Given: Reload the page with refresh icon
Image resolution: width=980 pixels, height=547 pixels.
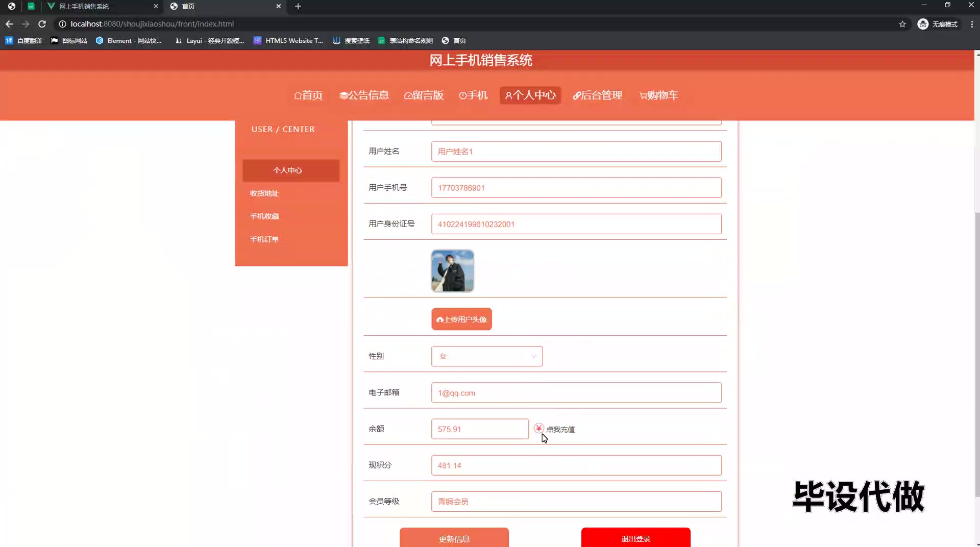Looking at the screenshot, I should click(42, 24).
